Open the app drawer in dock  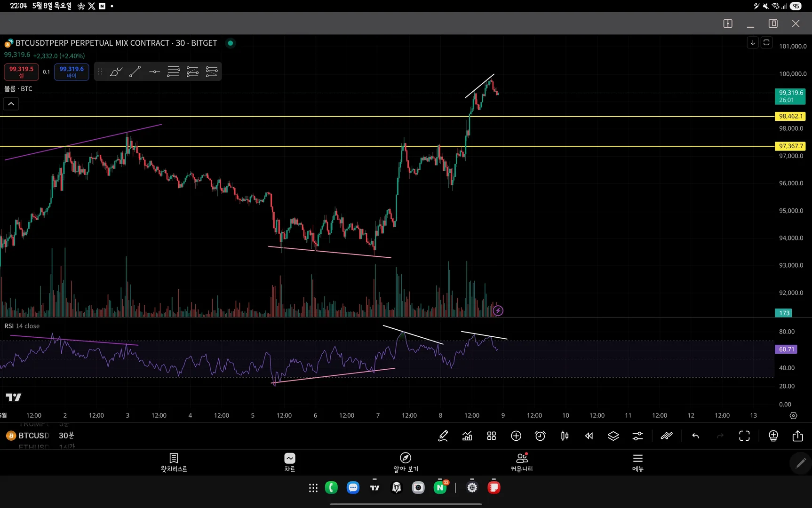(313, 488)
